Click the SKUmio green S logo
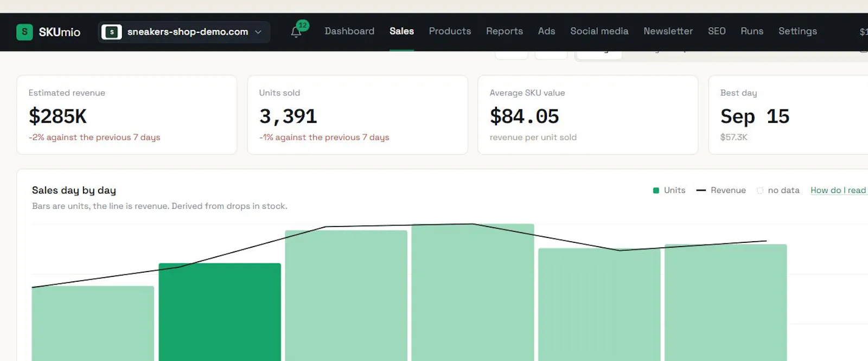Image resolution: width=868 pixels, height=361 pixels. click(x=24, y=32)
